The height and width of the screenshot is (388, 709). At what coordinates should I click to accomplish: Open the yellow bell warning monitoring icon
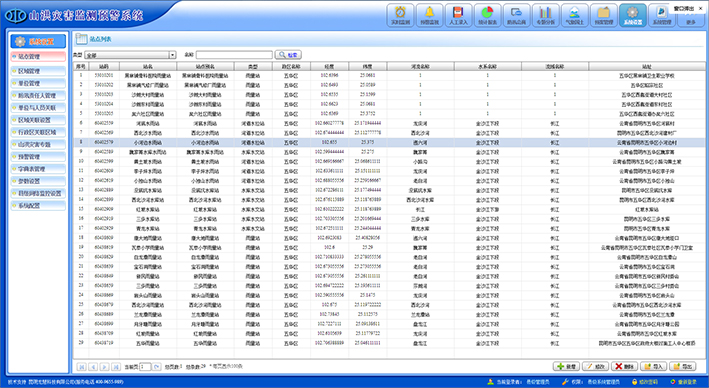point(429,15)
